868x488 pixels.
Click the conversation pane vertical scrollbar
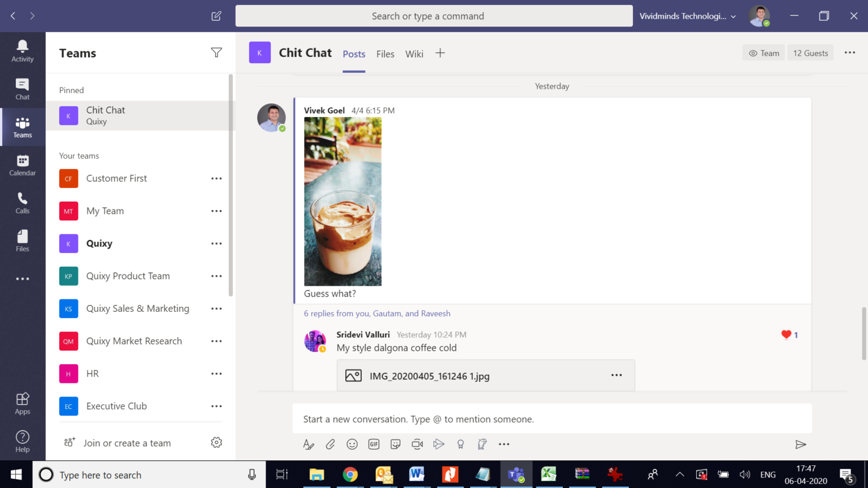coord(863,333)
